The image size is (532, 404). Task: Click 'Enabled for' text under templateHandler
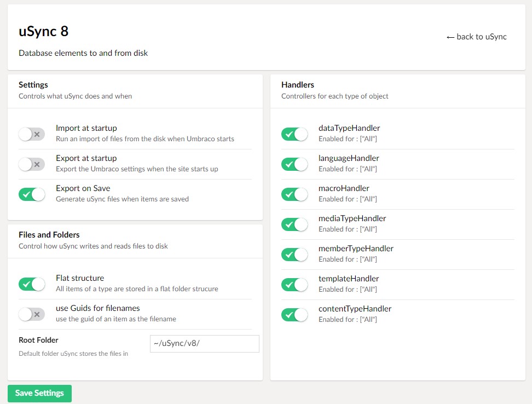[x=348, y=290]
